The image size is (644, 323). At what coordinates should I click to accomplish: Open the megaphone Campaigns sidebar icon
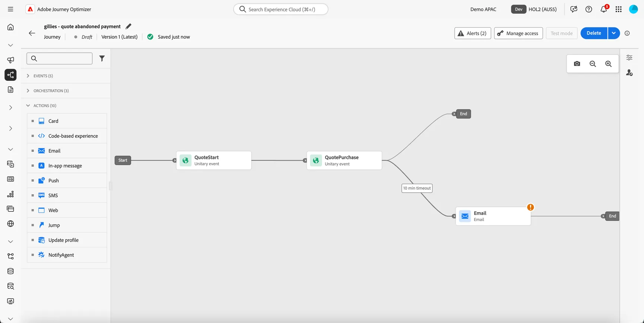click(10, 60)
